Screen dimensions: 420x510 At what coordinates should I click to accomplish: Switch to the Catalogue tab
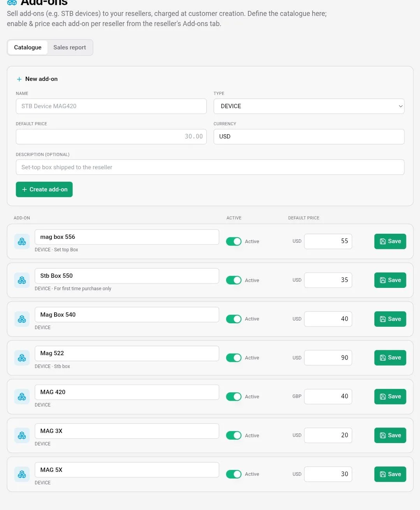pyautogui.click(x=28, y=47)
